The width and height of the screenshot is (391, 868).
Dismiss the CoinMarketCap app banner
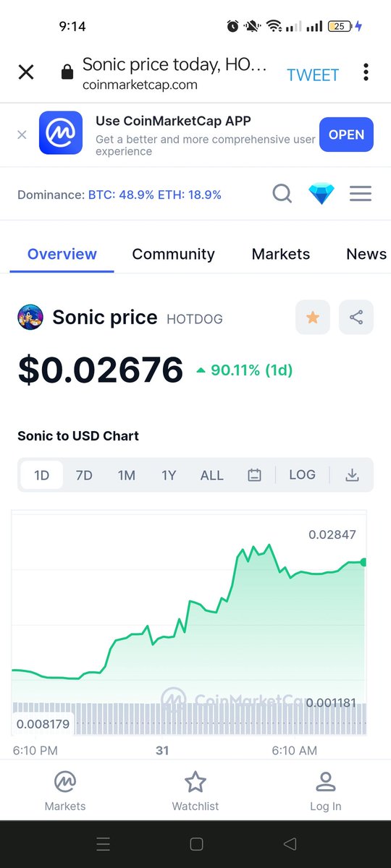coord(22,135)
